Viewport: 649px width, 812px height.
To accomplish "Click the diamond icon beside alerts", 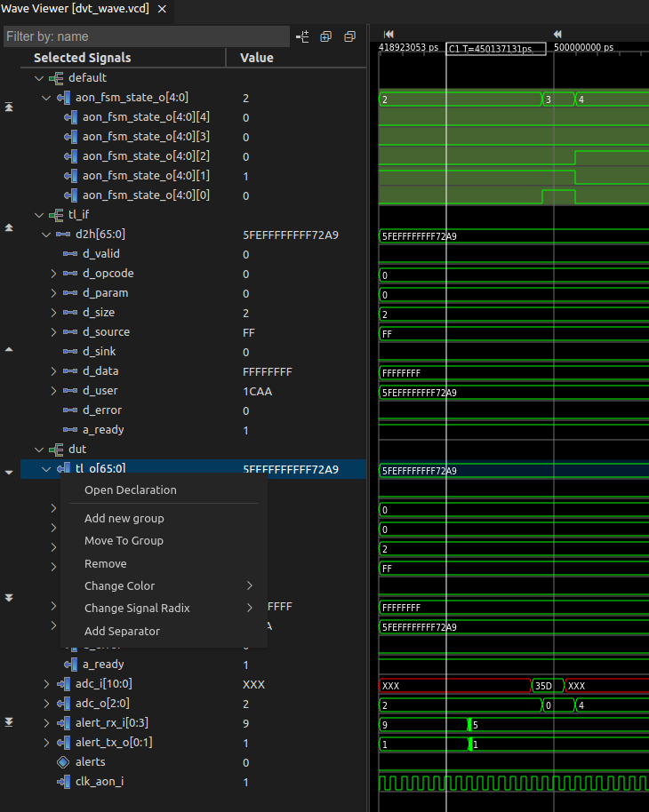I will (63, 761).
